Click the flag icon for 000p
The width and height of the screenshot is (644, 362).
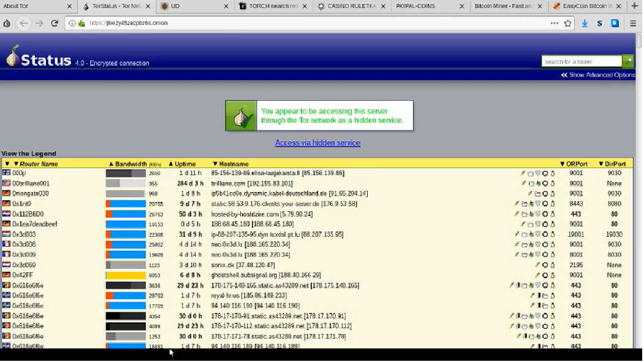click(6, 173)
